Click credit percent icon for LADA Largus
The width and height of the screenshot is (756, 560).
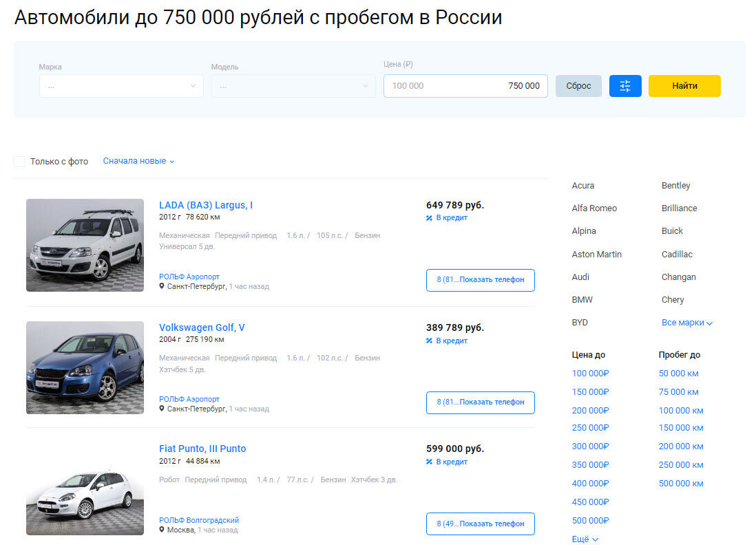(x=429, y=218)
